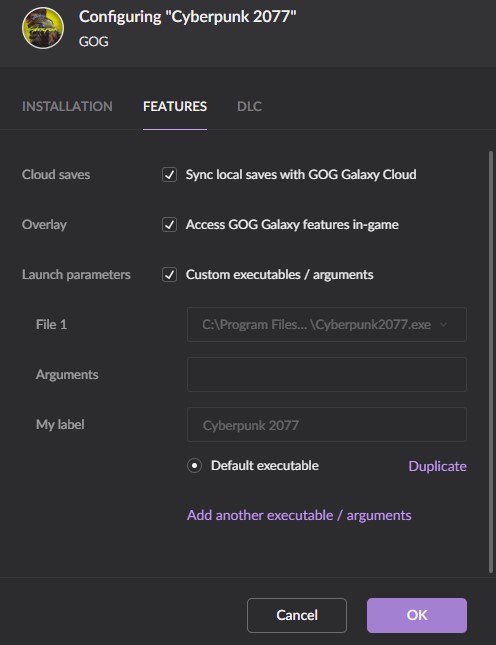This screenshot has width=496, height=645.
Task: Select the FEATURES tab
Action: 175,107
